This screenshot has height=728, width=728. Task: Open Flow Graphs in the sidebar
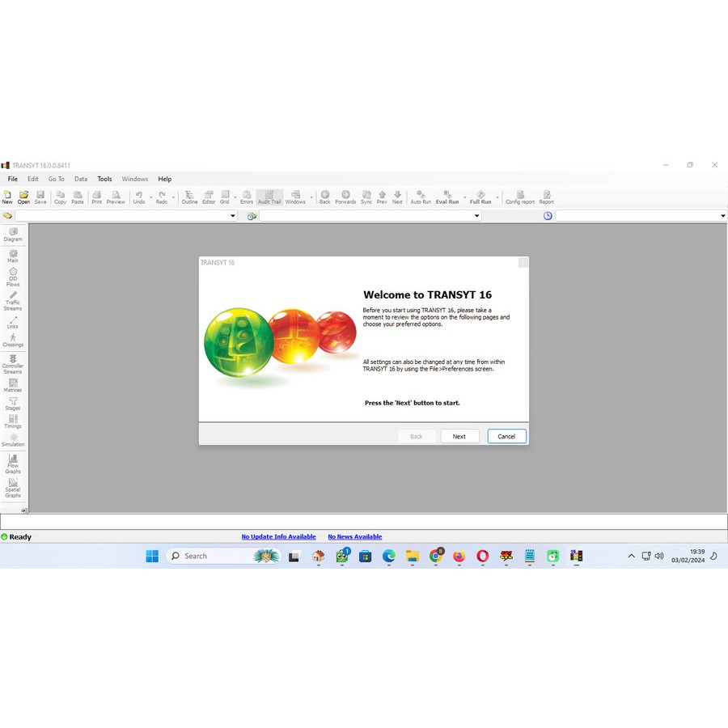(x=13, y=464)
